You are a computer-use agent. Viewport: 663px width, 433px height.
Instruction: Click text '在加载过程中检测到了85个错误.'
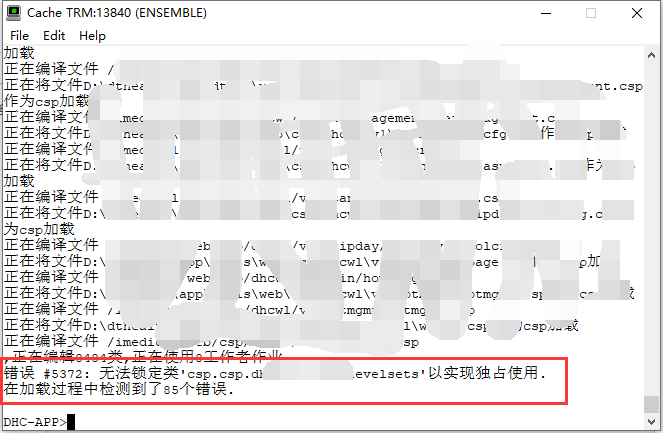[118, 389]
